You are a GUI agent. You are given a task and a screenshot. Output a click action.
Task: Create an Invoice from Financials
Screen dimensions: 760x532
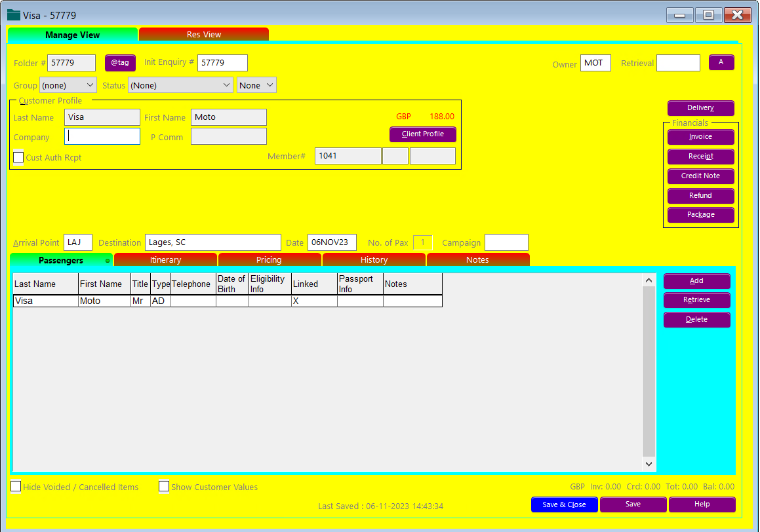(701, 136)
